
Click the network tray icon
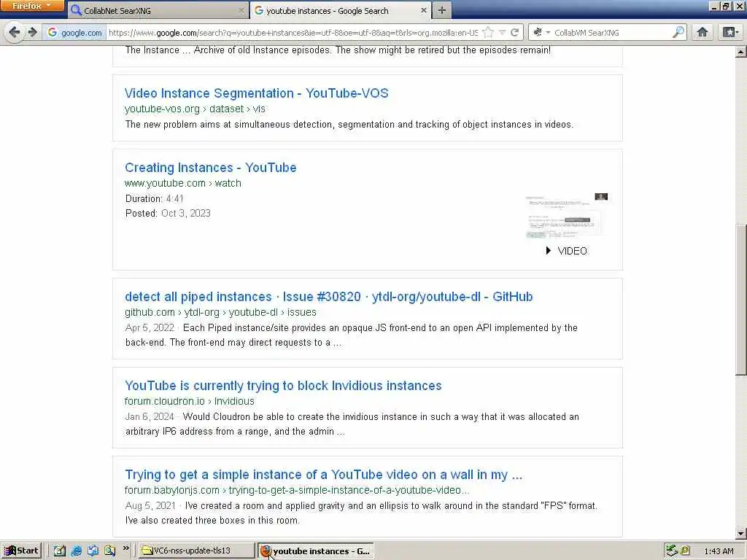[x=672, y=551]
